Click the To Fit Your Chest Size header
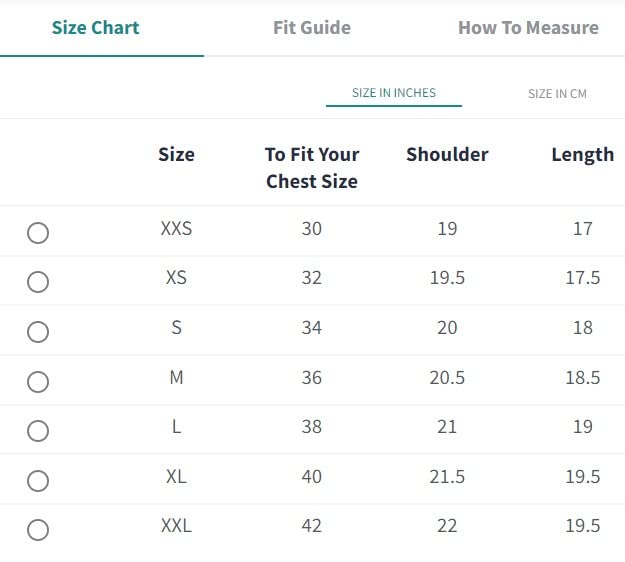The width and height of the screenshot is (625, 562). pyautogui.click(x=312, y=167)
